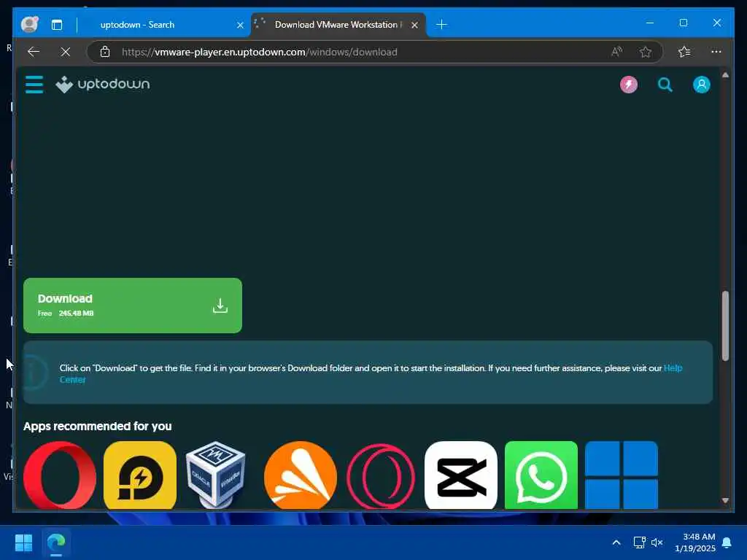Open the Windows Start menu
747x560 pixels.
click(x=23, y=542)
